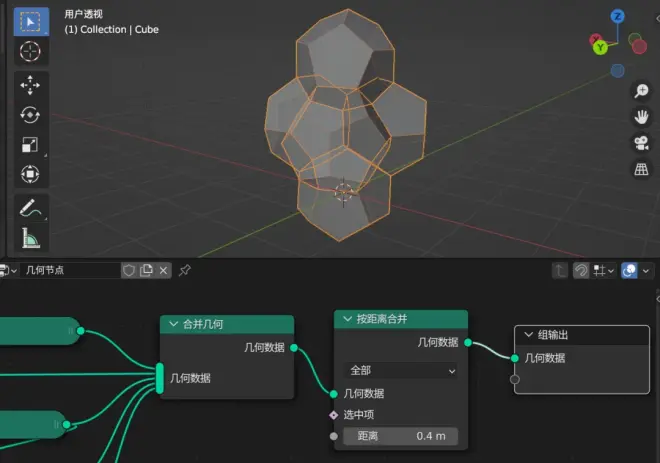This screenshot has width=660, height=463.
Task: Click the Measure ruler tool
Action: click(30, 238)
